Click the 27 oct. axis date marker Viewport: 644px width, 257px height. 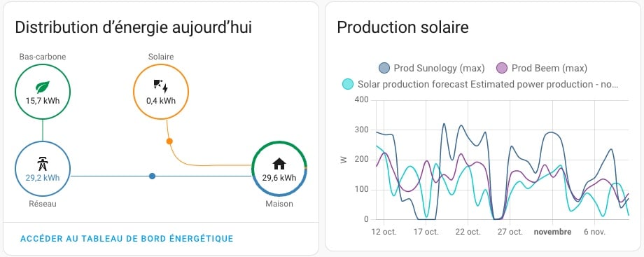[510, 232]
